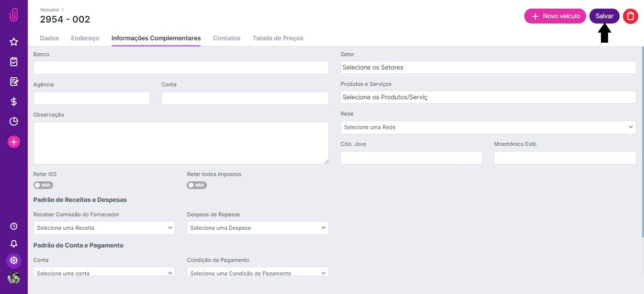This screenshot has width=644, height=294.
Task: Open the Selecione uma conta dropdown
Action: coord(104,271)
